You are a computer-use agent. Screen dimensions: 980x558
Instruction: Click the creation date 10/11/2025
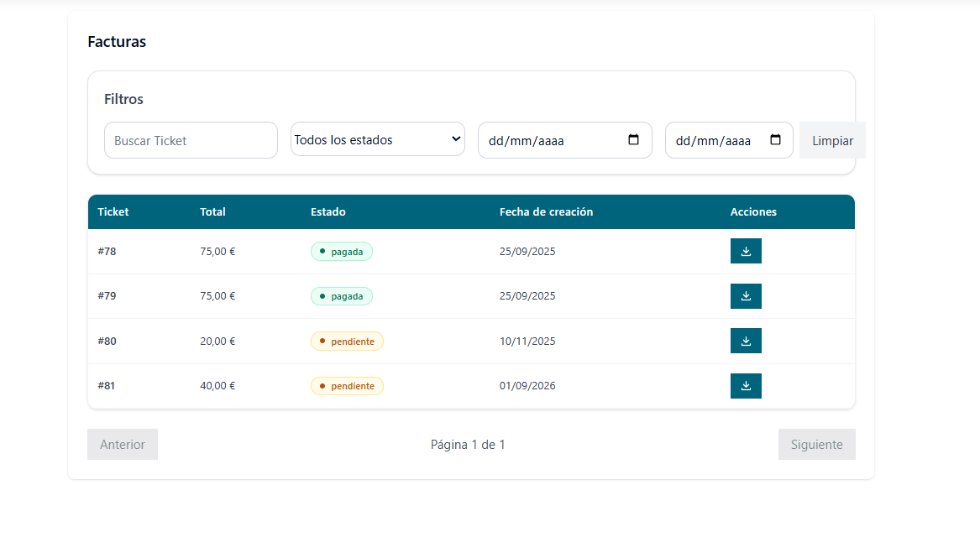click(x=527, y=342)
